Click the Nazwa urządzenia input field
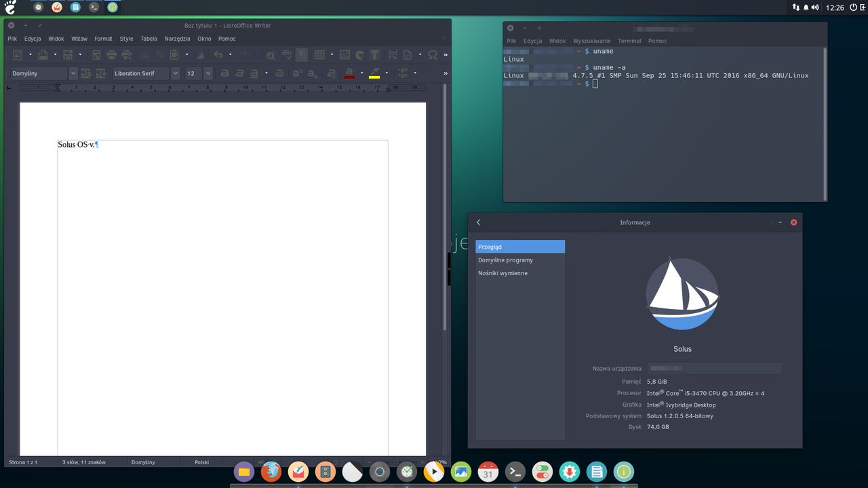 tap(715, 368)
